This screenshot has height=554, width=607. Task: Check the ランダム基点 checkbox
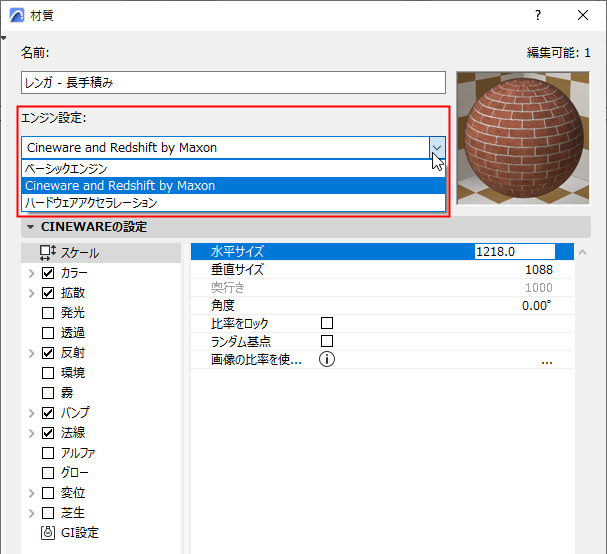tap(327, 341)
